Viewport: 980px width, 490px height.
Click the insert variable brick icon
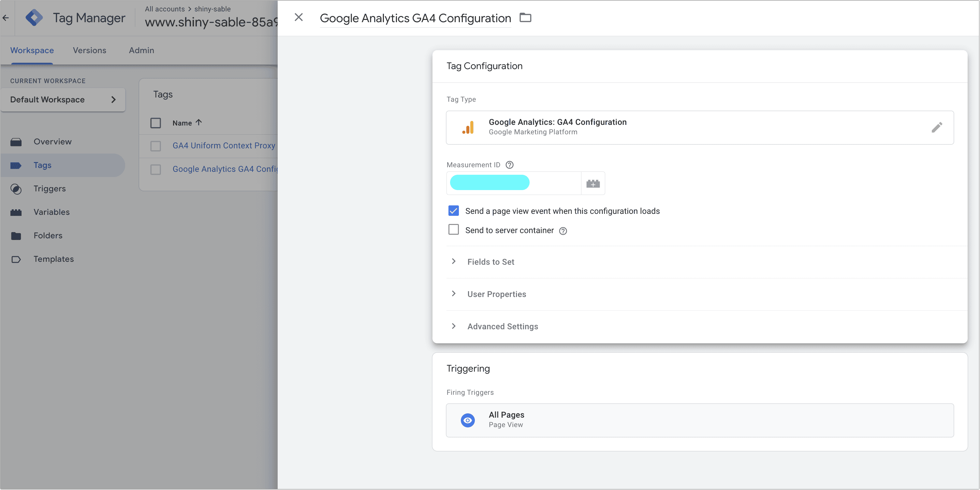(593, 184)
